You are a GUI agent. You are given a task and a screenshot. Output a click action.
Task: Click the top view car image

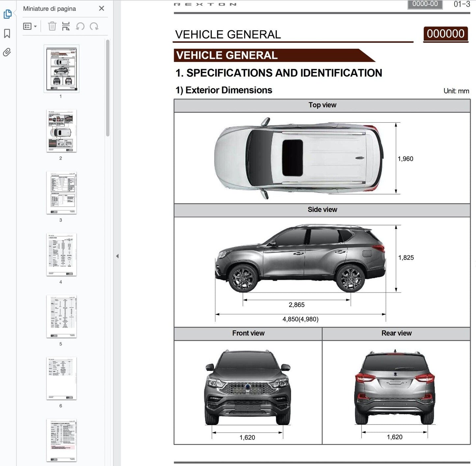pos(298,158)
